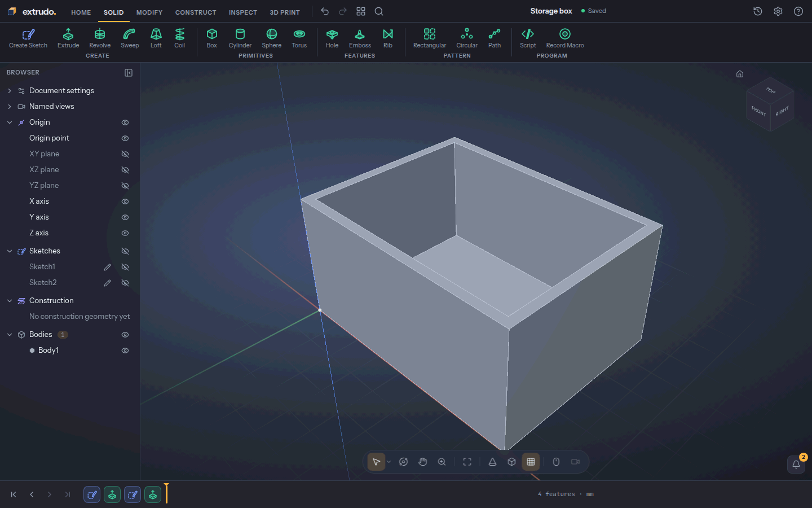
Task: Open the Loft tool
Action: point(156,38)
